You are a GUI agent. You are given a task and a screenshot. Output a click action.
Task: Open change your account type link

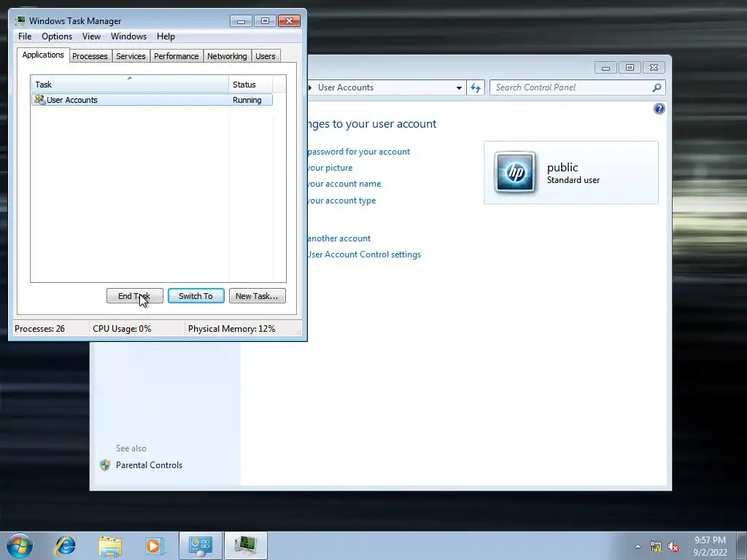tap(341, 201)
